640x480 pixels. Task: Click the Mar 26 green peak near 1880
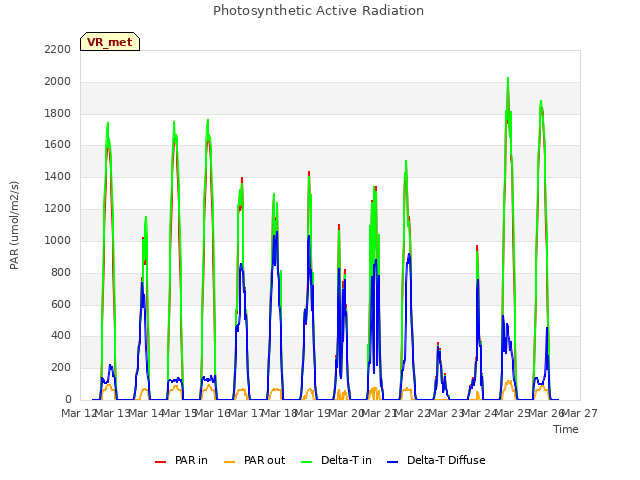541,101
